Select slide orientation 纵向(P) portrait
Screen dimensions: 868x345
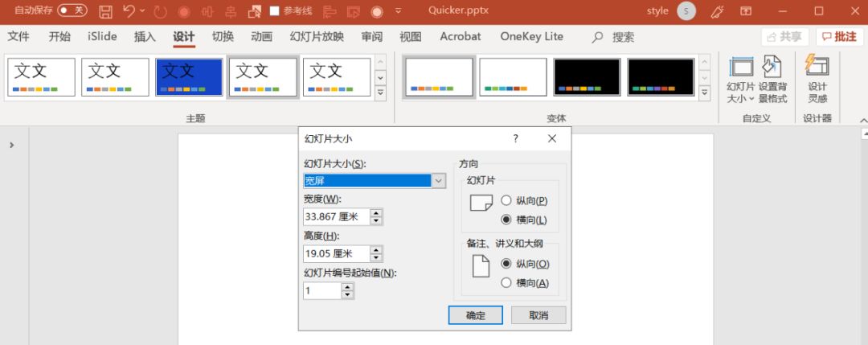524,200
